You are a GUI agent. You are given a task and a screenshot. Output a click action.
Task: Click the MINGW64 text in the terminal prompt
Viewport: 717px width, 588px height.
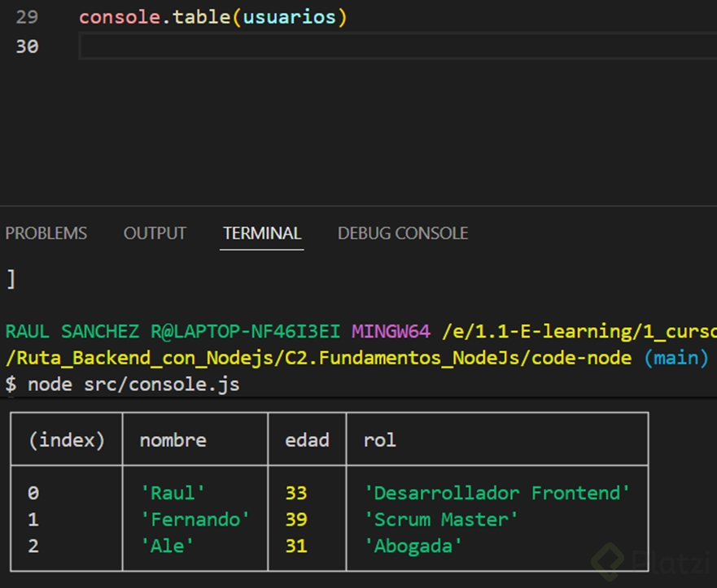click(x=390, y=332)
